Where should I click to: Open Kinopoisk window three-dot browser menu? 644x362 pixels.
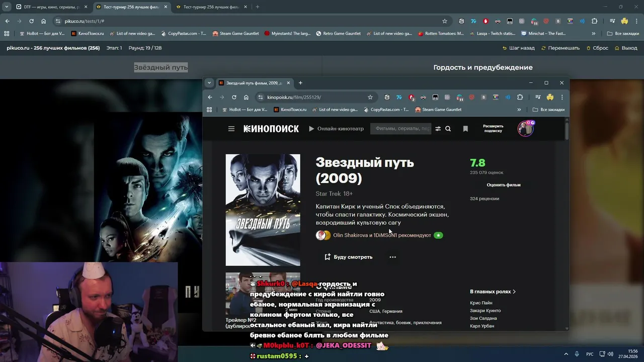(562, 97)
